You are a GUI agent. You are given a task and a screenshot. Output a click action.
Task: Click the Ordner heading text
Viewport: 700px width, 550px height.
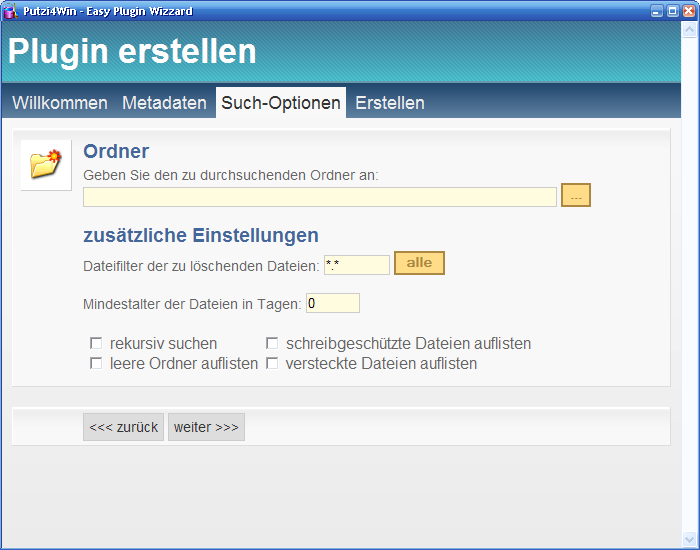click(116, 151)
